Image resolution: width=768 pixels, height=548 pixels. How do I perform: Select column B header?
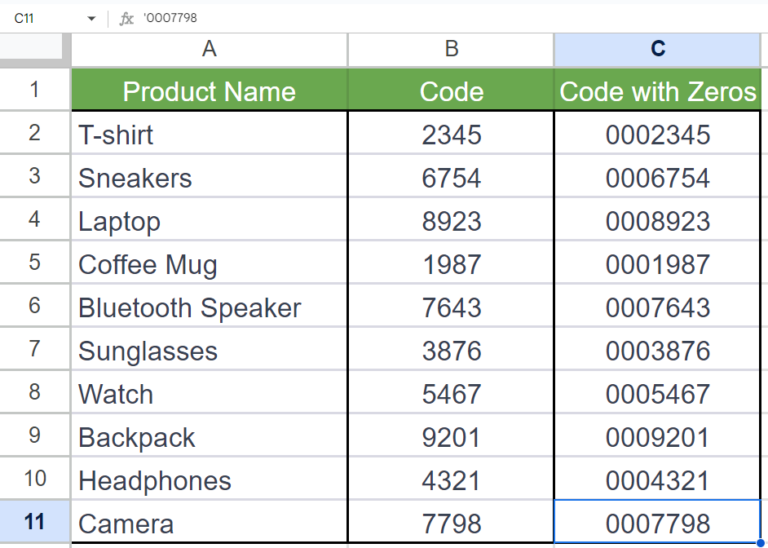tap(451, 49)
